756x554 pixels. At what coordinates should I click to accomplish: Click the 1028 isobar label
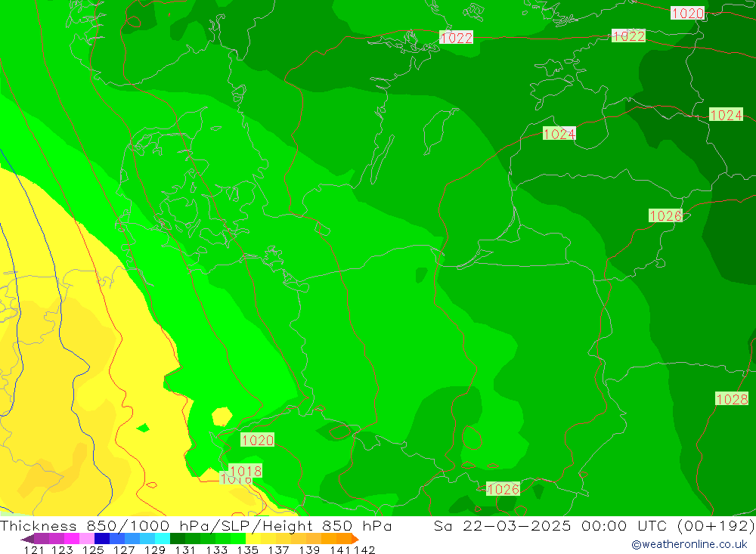(732, 399)
